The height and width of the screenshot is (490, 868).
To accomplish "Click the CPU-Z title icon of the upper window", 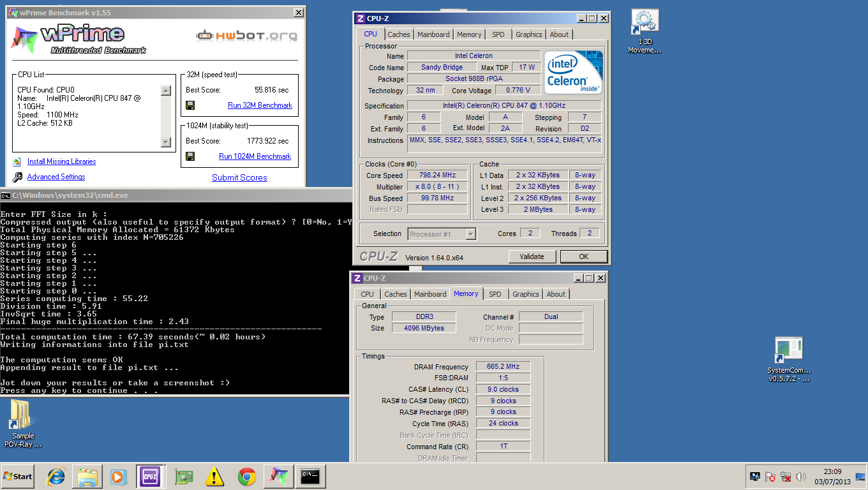I will pyautogui.click(x=361, y=19).
